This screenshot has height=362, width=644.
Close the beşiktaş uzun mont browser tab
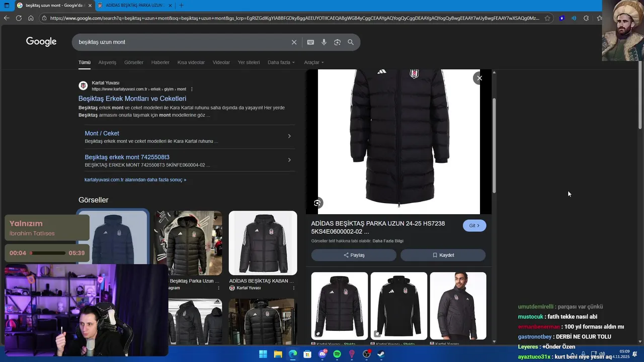pyautogui.click(x=90, y=6)
